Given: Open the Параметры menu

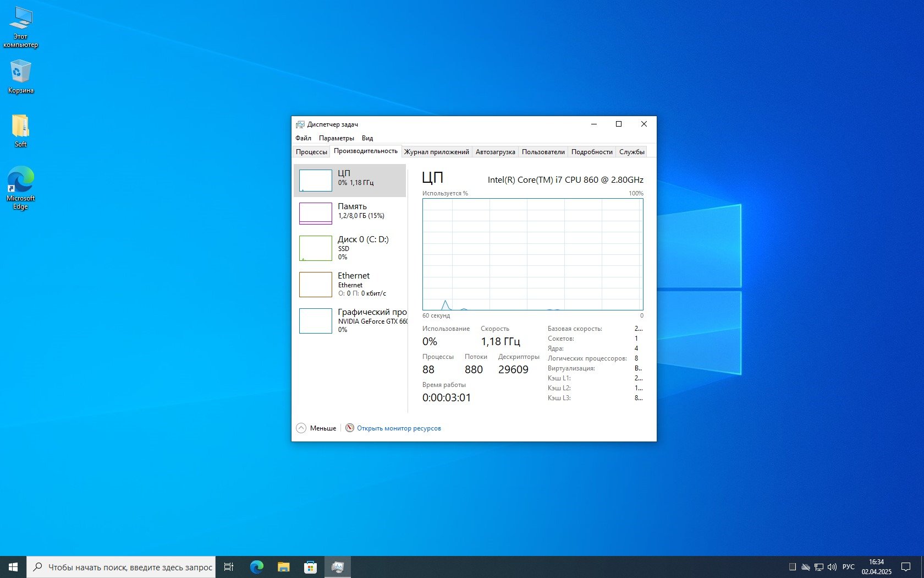Looking at the screenshot, I should tap(336, 138).
